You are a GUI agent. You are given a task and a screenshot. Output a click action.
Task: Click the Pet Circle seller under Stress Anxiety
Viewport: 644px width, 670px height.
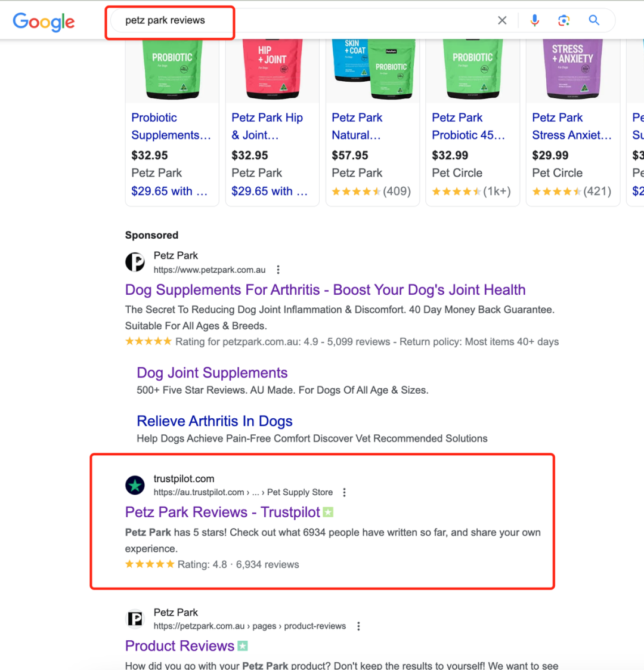tap(558, 172)
